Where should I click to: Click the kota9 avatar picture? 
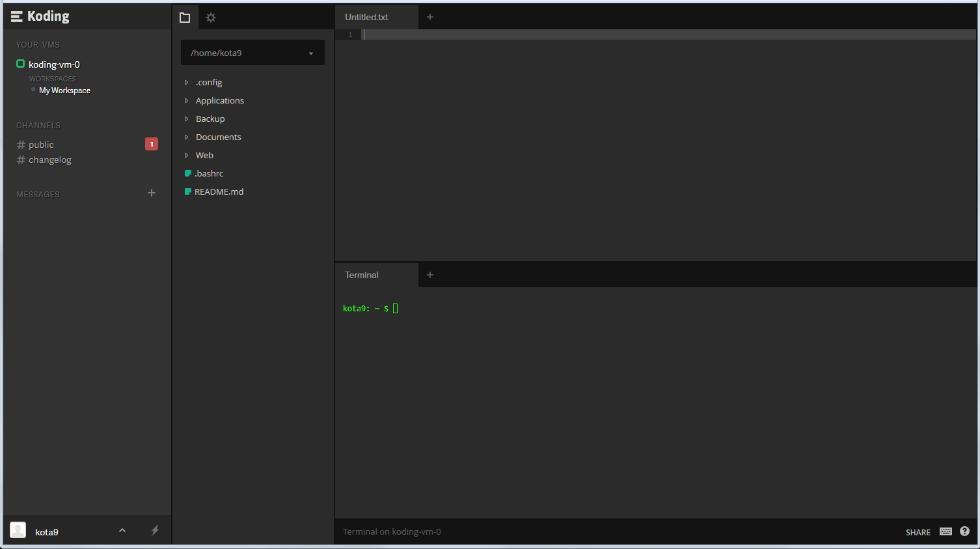[18, 530]
